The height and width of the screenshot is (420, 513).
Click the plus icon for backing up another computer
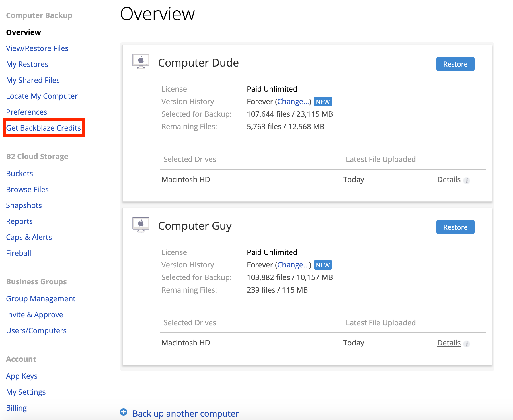124,412
